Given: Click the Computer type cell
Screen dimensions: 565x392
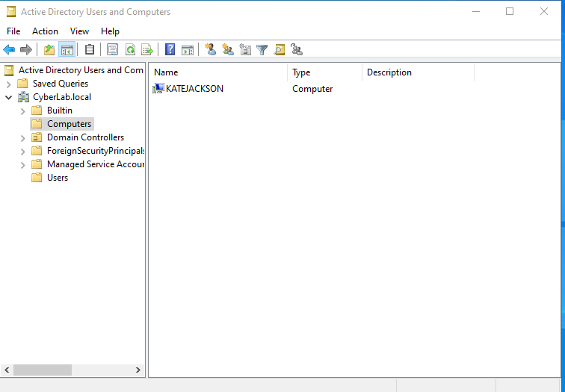Looking at the screenshot, I should click(x=312, y=89).
